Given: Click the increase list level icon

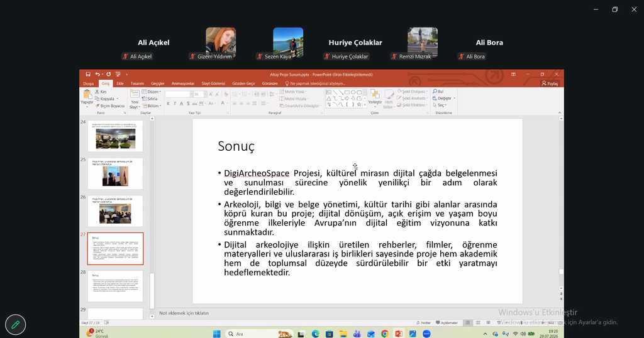Looking at the screenshot, I should [264, 94].
